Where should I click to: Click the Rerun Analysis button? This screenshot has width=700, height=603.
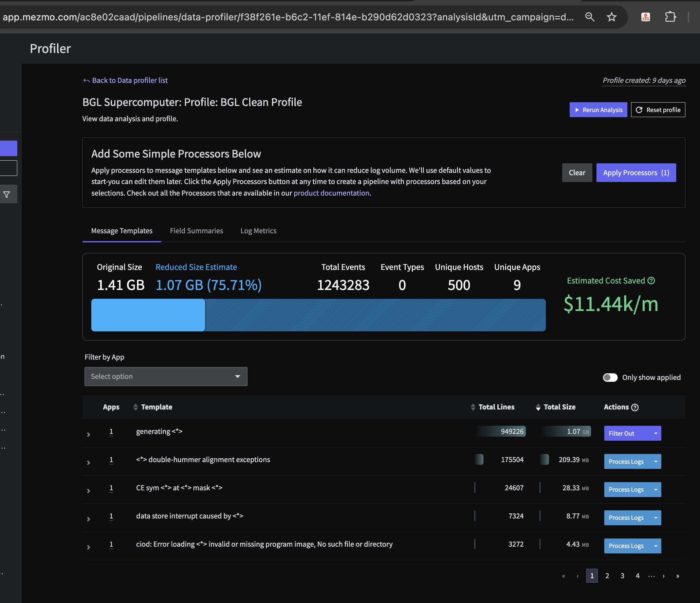coord(598,110)
